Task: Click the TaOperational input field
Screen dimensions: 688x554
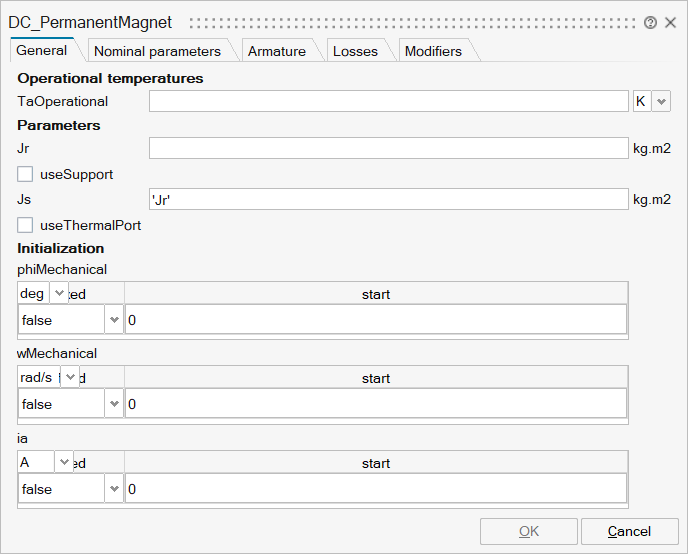Action: 389,101
